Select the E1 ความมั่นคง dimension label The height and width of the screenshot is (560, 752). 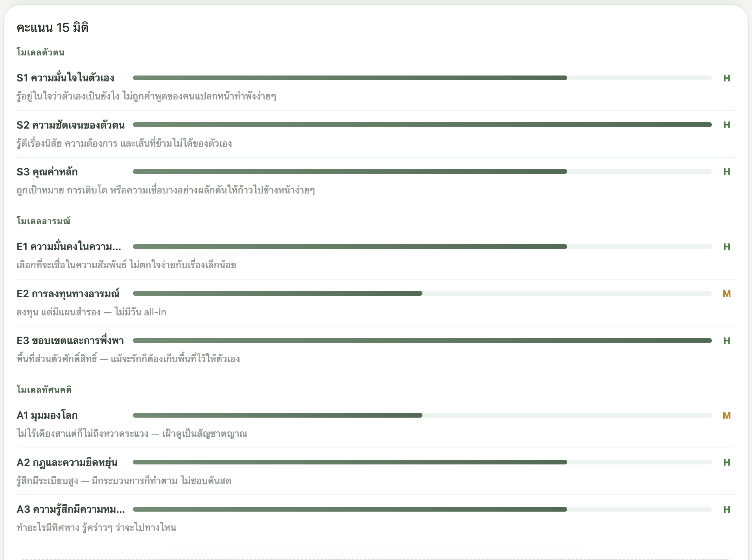click(69, 247)
